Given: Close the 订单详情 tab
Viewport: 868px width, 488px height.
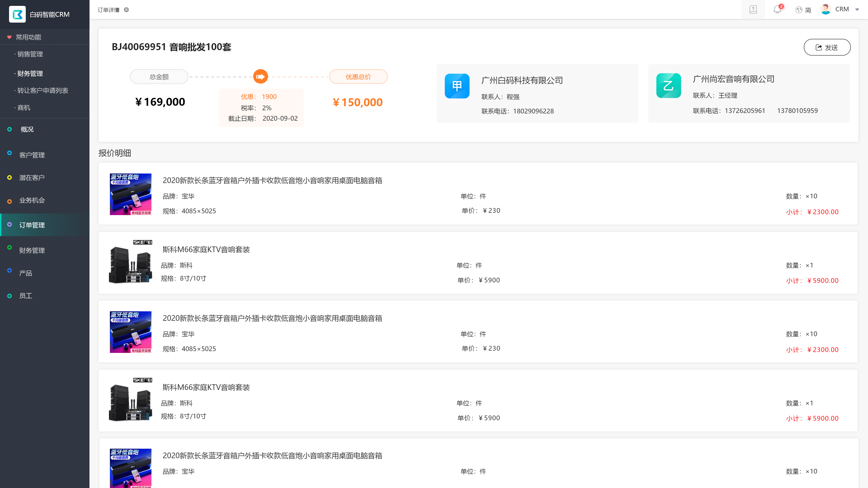Looking at the screenshot, I should coord(126,10).
